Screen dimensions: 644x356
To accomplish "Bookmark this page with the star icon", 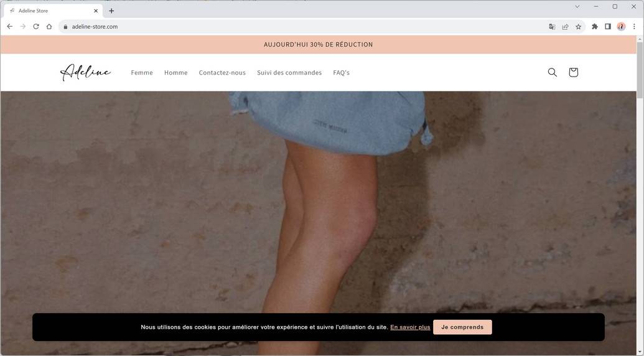I will [578, 27].
